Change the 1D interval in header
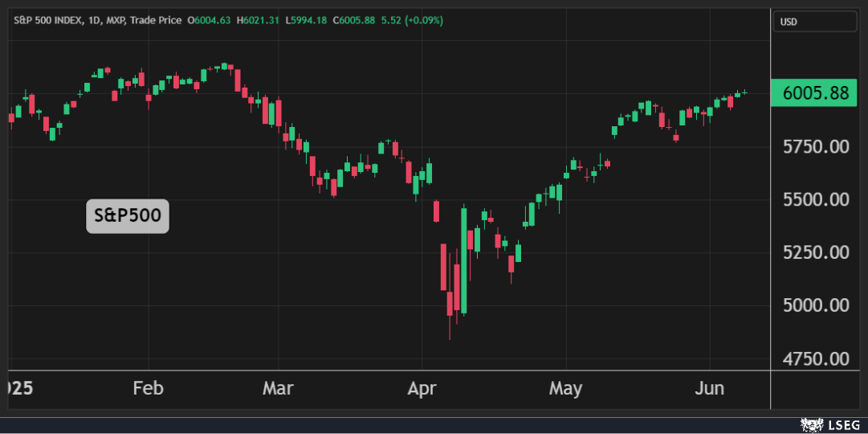This screenshot has height=434, width=868. pyautogui.click(x=92, y=20)
